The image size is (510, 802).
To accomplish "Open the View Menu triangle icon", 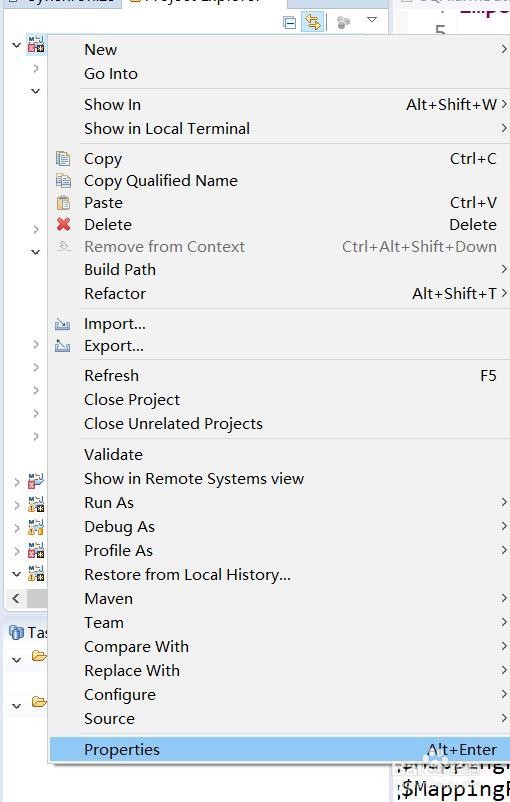I will point(372,20).
